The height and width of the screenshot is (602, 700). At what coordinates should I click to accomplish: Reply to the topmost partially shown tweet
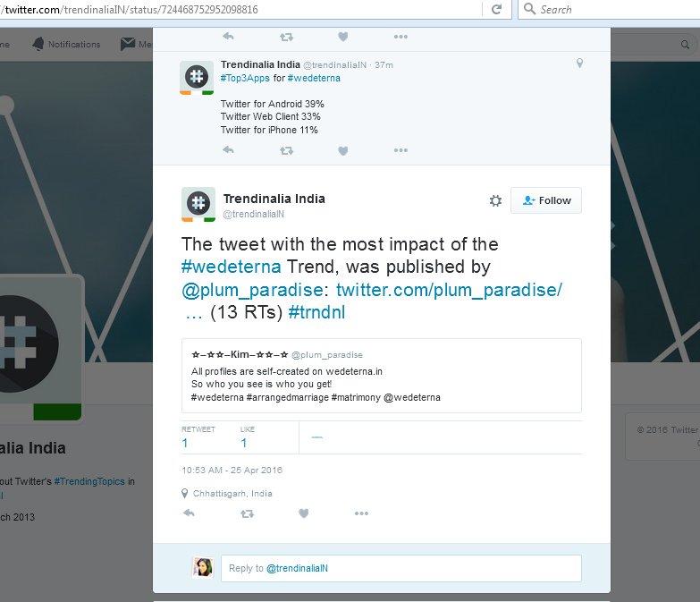(228, 37)
